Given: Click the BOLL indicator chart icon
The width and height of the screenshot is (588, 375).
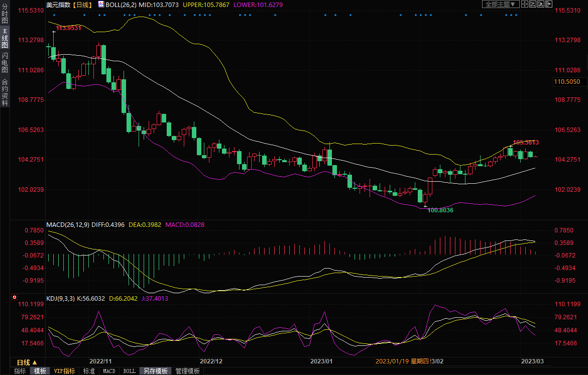Looking at the screenshot, I should click(101, 4).
